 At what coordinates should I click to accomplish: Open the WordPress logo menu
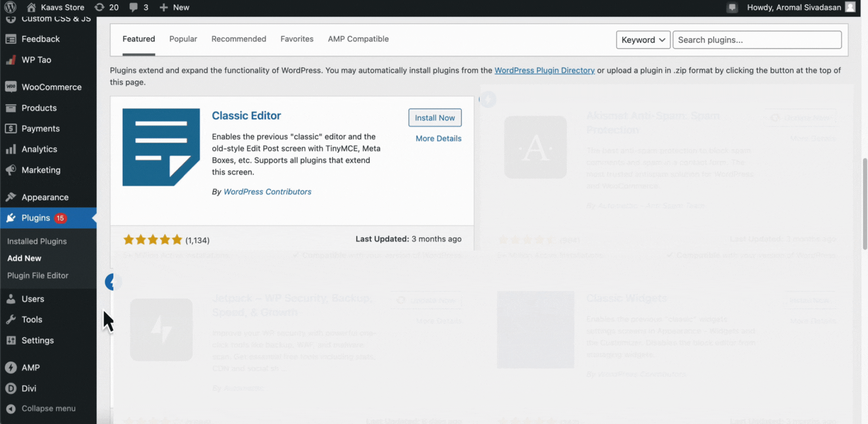click(10, 7)
